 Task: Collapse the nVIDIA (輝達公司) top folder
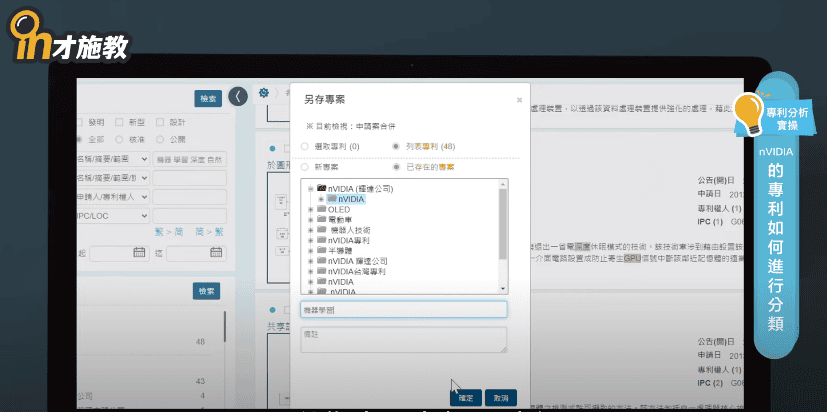(x=311, y=188)
